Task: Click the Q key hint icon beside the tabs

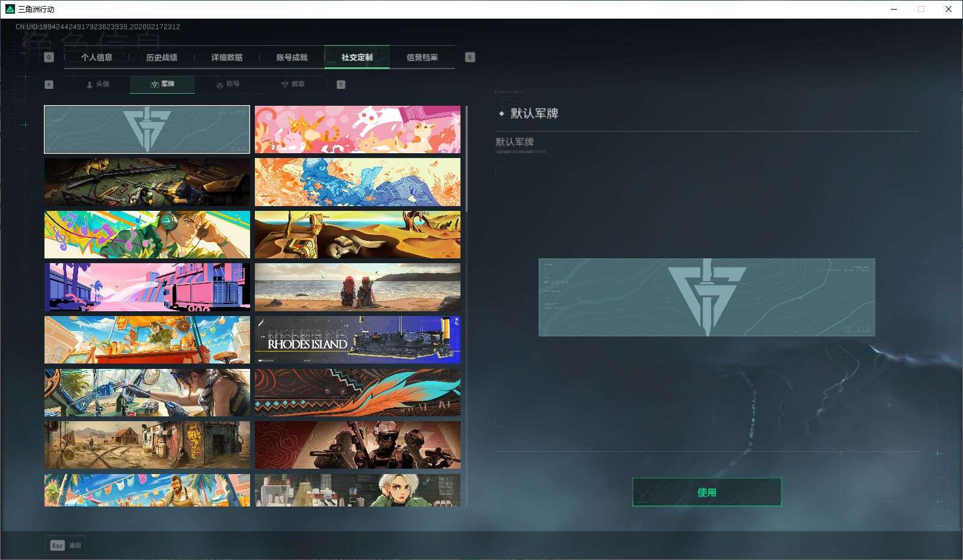Action: pyautogui.click(x=49, y=57)
